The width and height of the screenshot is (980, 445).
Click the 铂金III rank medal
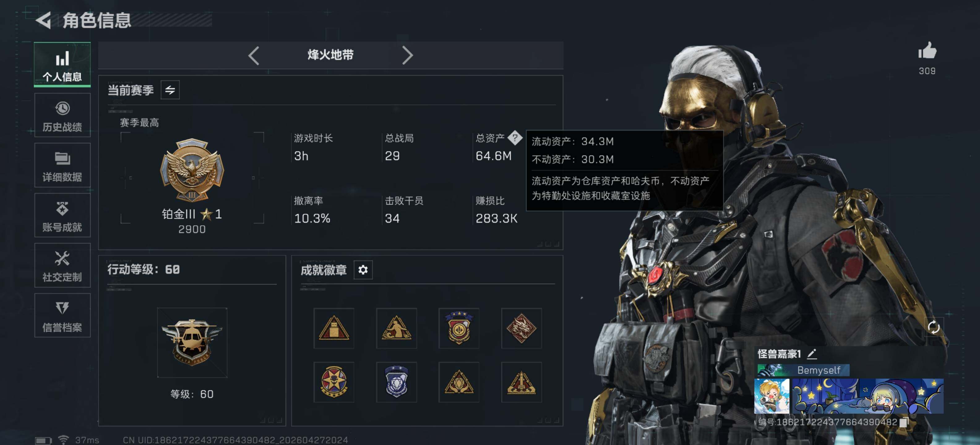(x=192, y=170)
